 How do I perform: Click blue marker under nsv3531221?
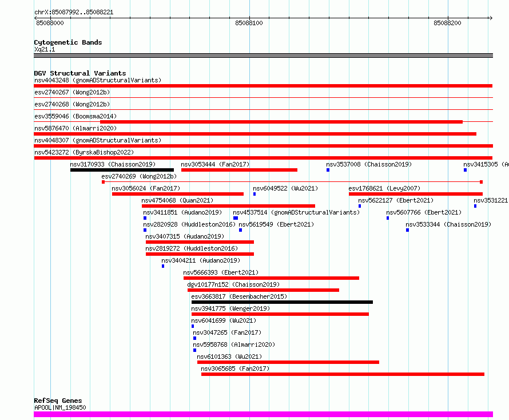point(475,206)
